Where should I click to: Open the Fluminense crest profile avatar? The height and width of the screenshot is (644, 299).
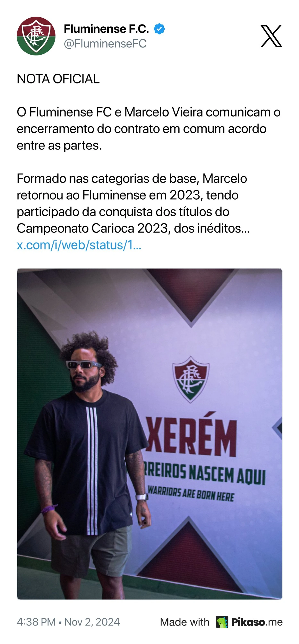click(x=36, y=36)
